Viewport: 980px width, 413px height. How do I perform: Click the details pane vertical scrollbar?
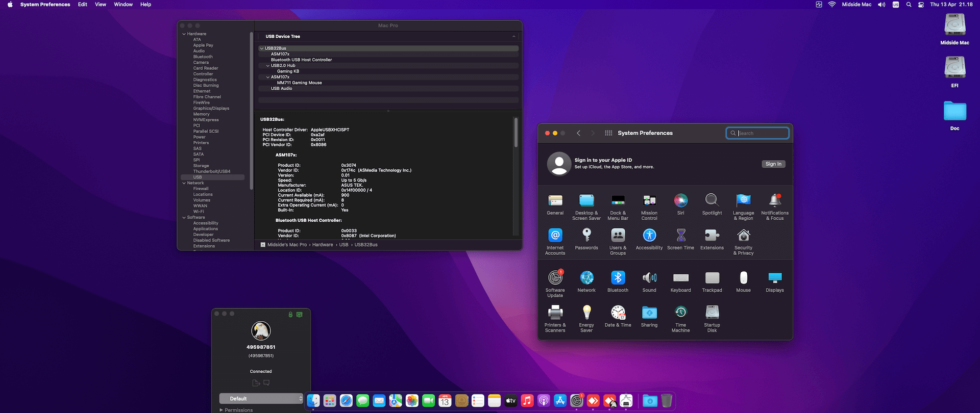[516, 133]
